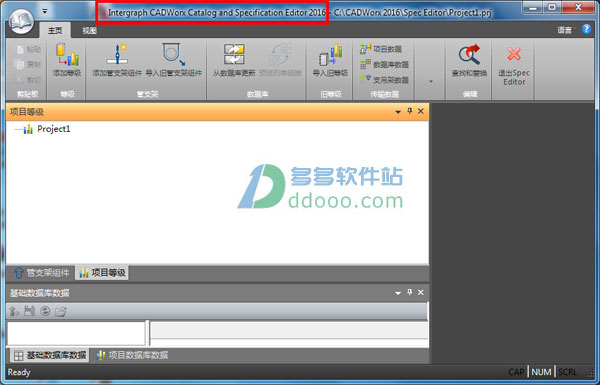Switch to the 主页 ribbon tab
The width and height of the screenshot is (600, 385).
[55, 31]
